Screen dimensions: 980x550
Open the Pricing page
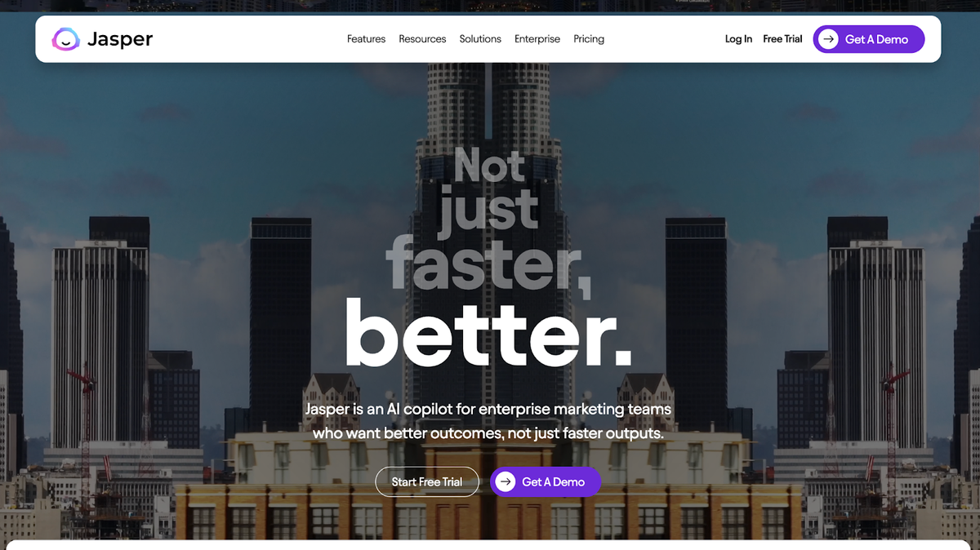coord(589,39)
